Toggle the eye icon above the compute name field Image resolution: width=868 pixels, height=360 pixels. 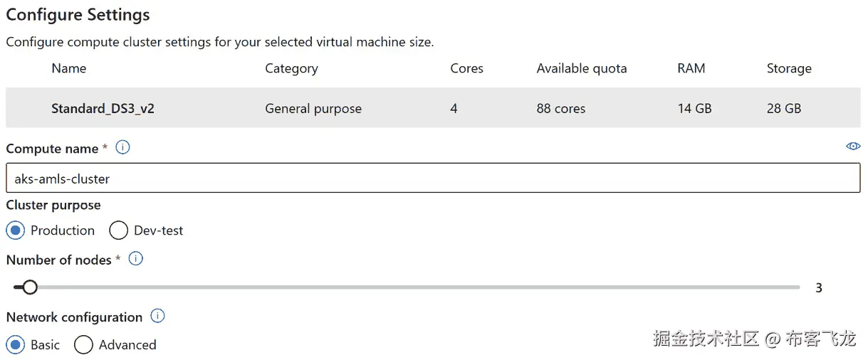point(852,147)
